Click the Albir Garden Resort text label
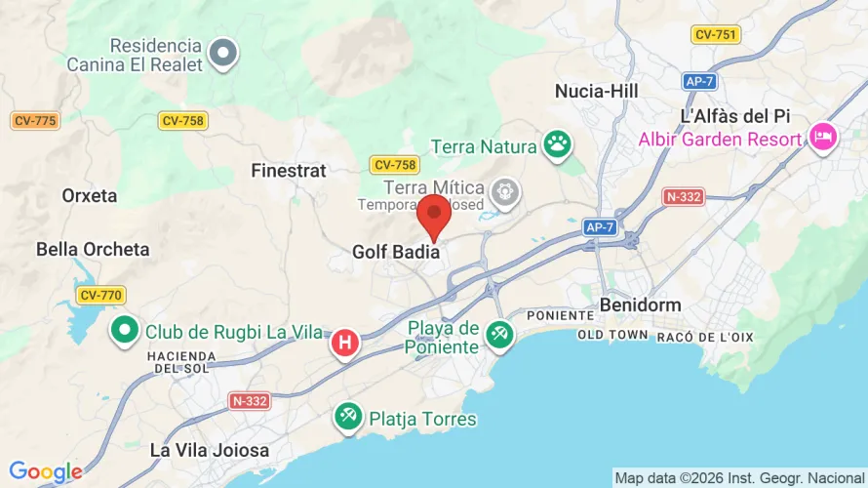Screen dimensions: 868x488 (720, 140)
